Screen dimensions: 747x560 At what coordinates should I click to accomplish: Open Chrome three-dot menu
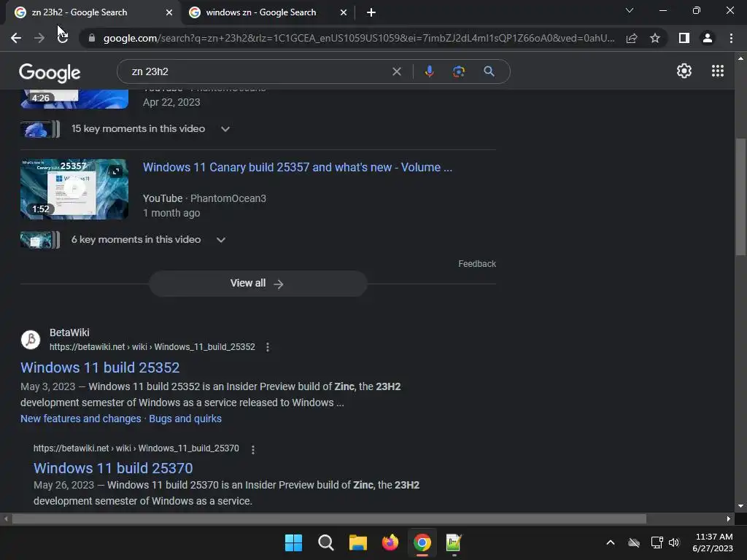pyautogui.click(x=731, y=38)
